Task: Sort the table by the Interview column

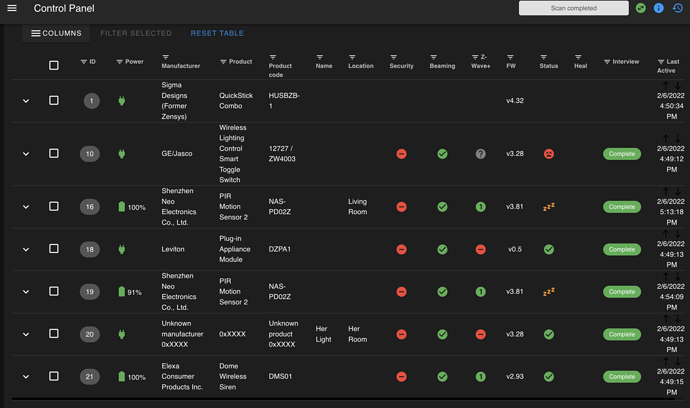Action: click(625, 62)
